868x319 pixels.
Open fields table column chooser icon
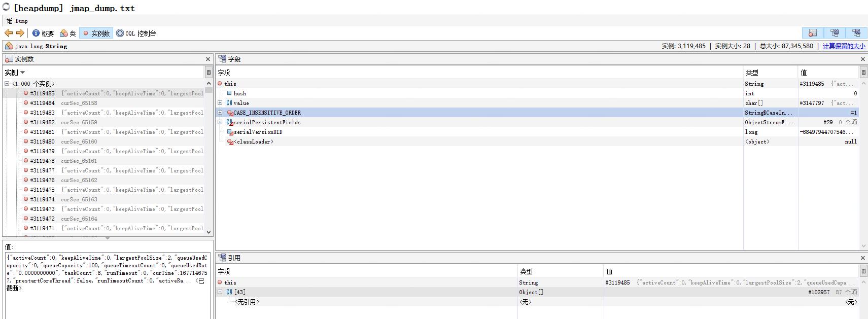[863, 72]
